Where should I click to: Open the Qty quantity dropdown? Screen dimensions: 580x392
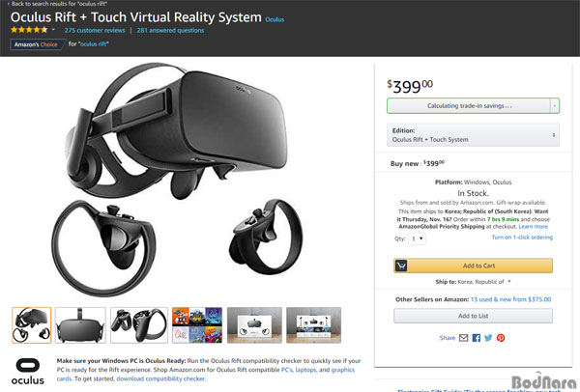[x=417, y=238]
